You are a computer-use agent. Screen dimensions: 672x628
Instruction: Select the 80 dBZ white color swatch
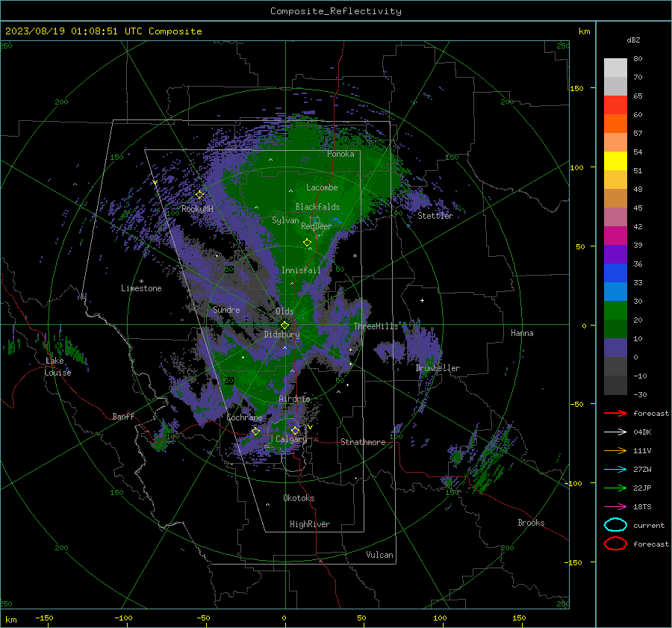(x=615, y=67)
